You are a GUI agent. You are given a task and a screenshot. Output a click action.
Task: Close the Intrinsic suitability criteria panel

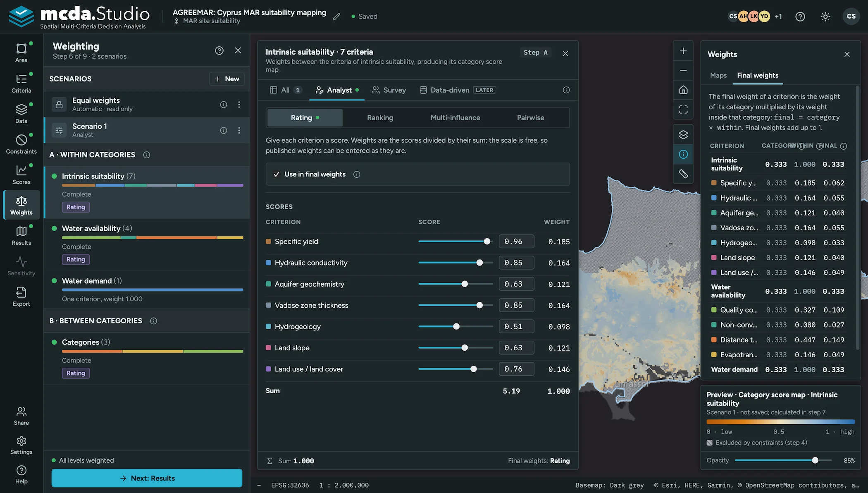coord(565,53)
